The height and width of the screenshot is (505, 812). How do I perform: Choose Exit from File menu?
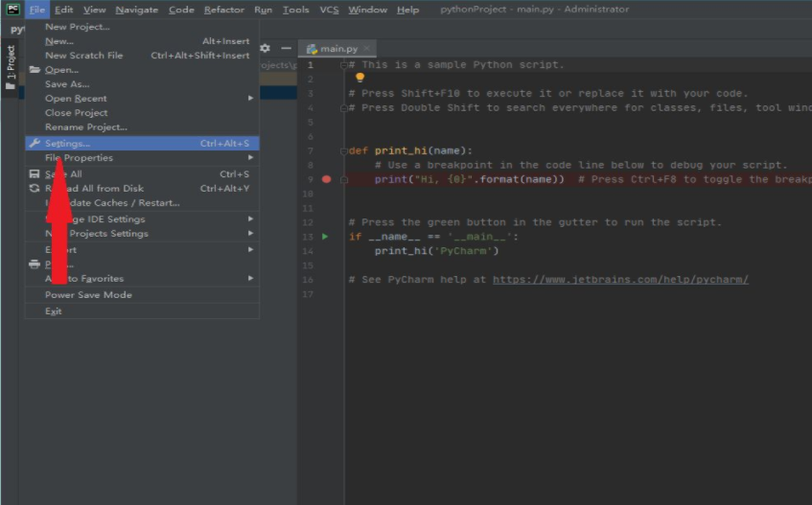coord(142,311)
